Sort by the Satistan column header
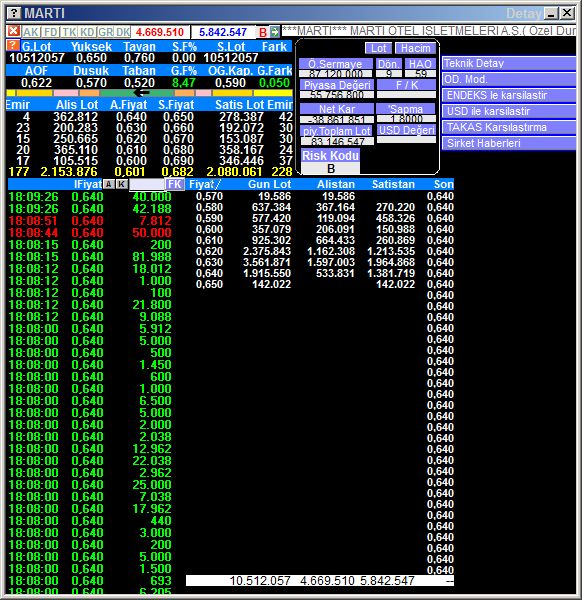This screenshot has width=582, height=600. [393, 184]
